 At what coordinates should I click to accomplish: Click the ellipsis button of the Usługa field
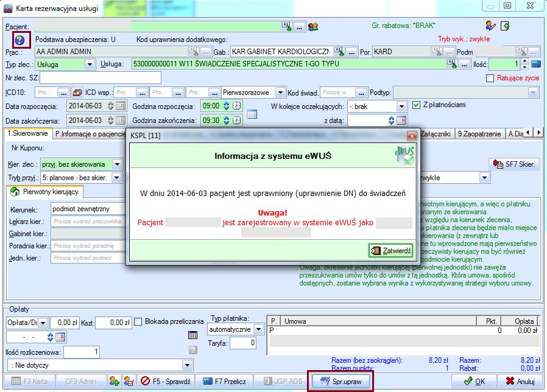[x=465, y=64]
